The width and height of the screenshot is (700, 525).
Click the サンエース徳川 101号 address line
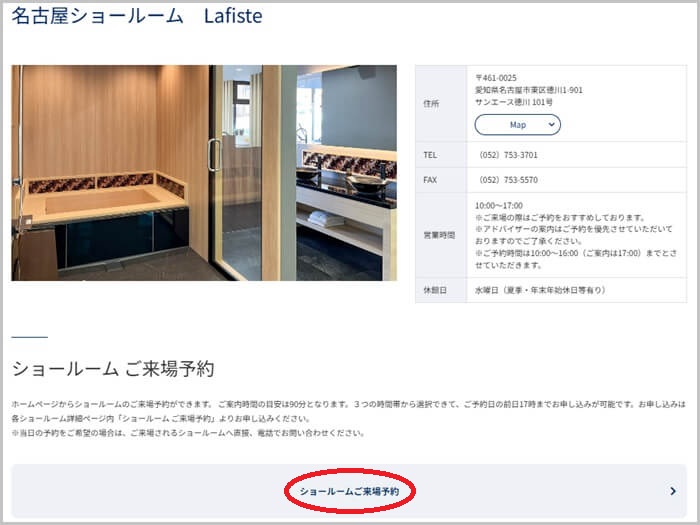pos(514,102)
